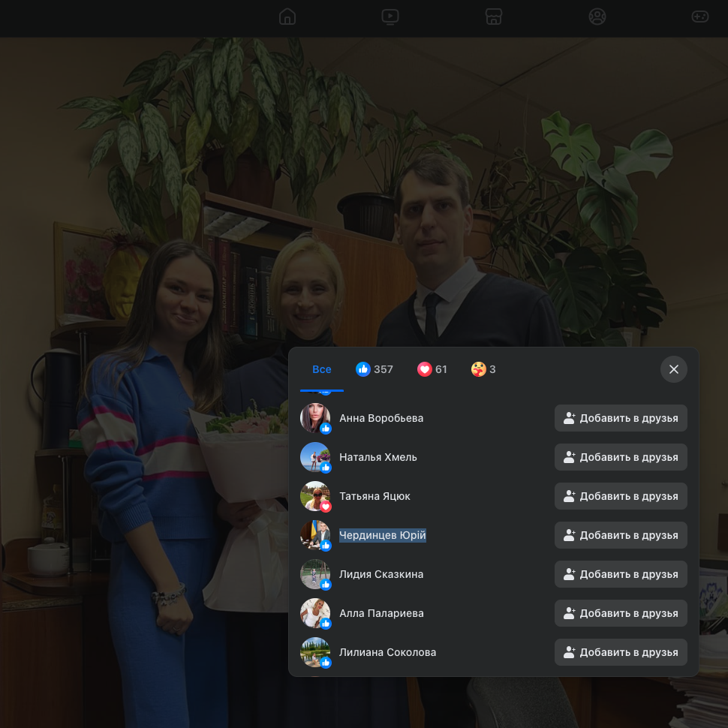
Task: Add Татьяна Яцюк as a friend
Action: coord(621,496)
